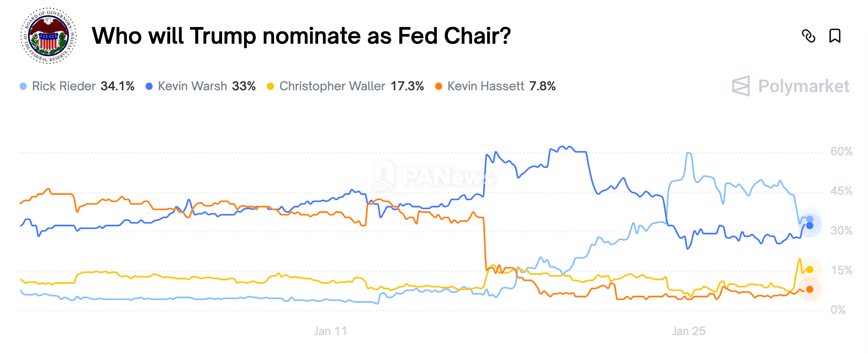Bookmark this Fed Chair market
868x353 pixels.
(x=835, y=36)
